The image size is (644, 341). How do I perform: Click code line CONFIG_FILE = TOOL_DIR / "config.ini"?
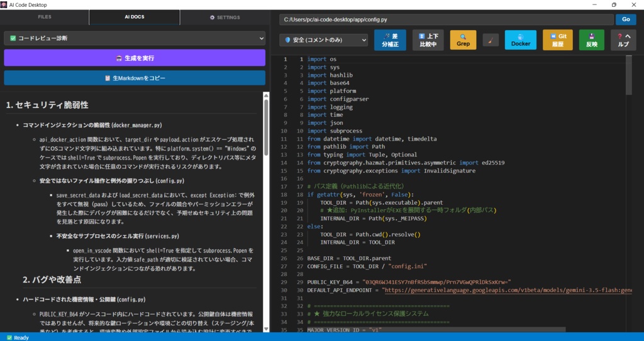pyautogui.click(x=367, y=266)
